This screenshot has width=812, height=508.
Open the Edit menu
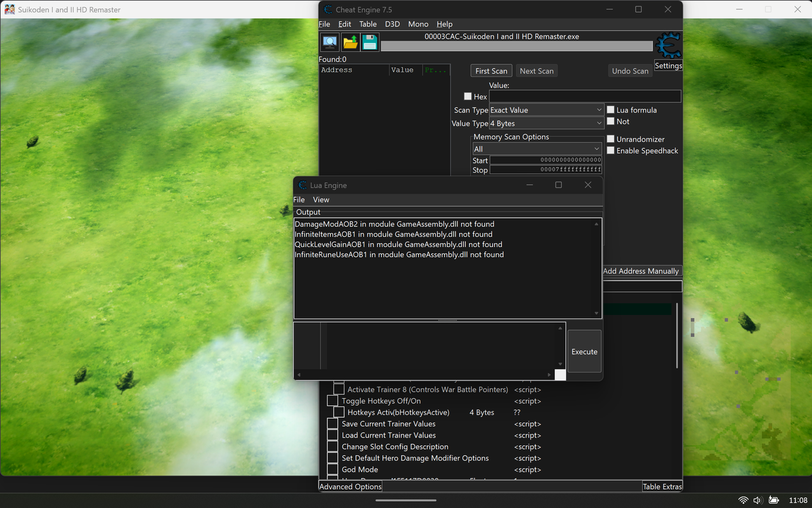coord(344,24)
